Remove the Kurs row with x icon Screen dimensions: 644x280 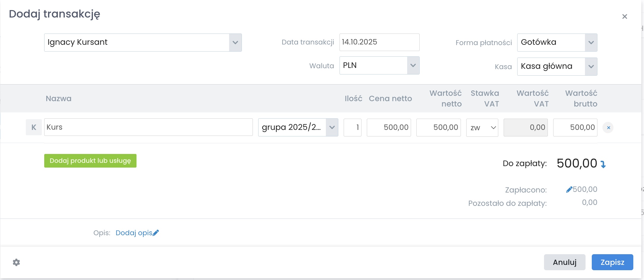608,128
